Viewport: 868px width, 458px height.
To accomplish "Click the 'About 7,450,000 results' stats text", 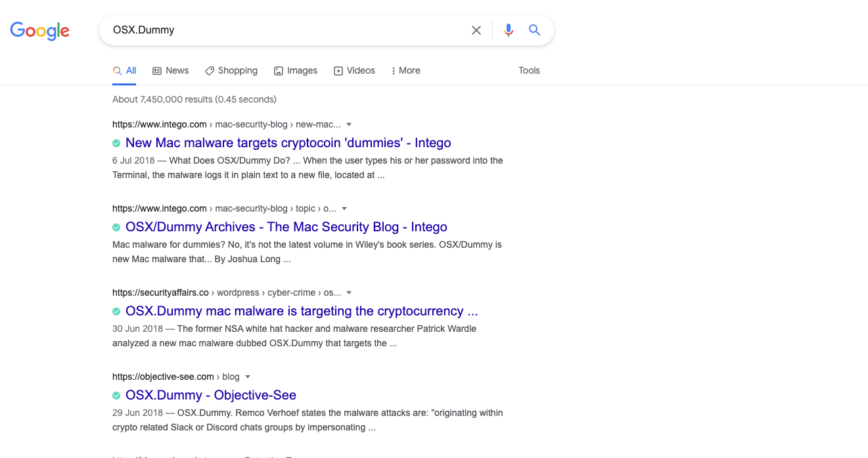I will pos(194,100).
